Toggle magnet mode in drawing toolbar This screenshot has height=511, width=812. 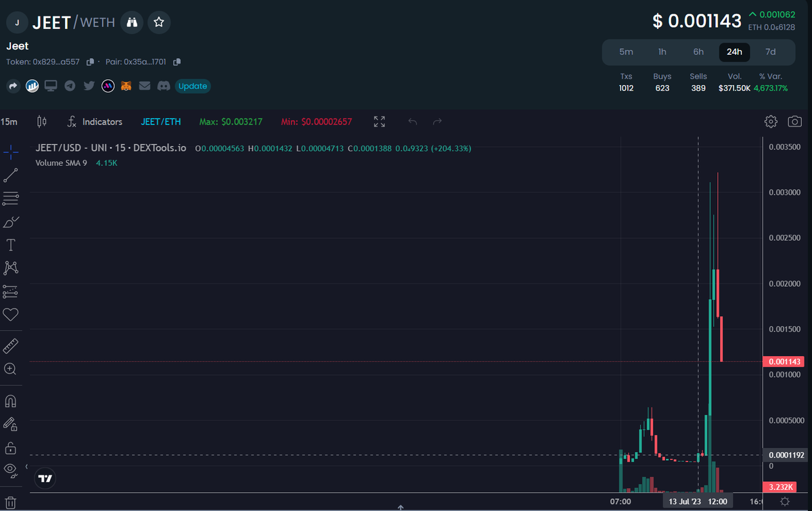(x=11, y=401)
